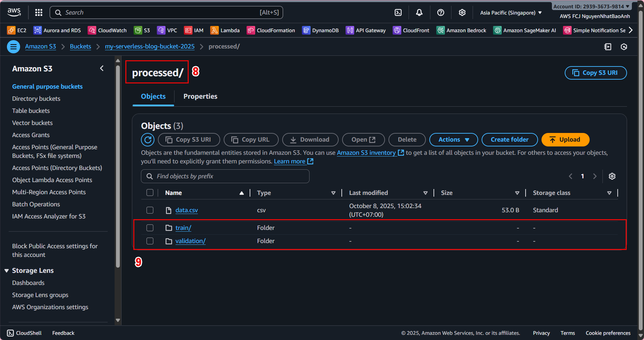This screenshot has height=340, width=644.
Task: Open IAM shortcut
Action: [x=194, y=30]
